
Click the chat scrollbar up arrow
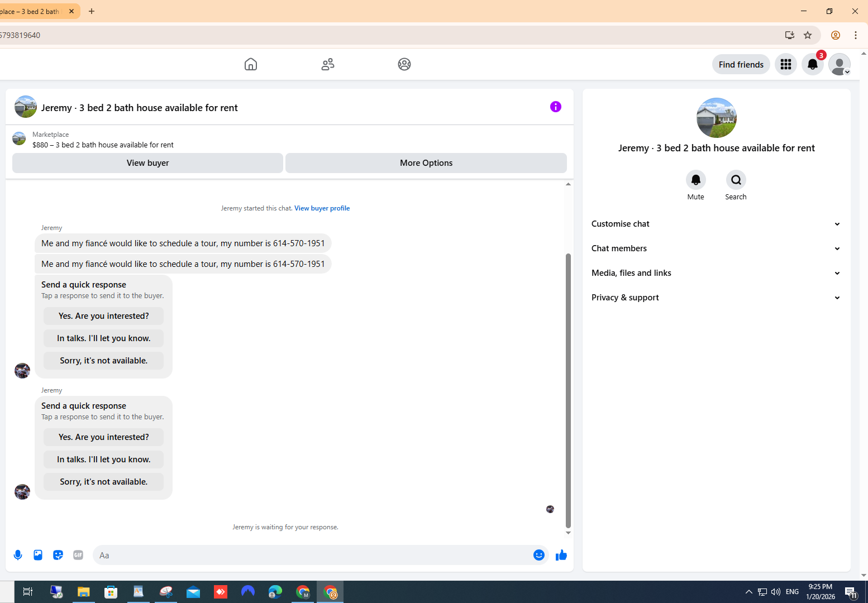(x=568, y=184)
